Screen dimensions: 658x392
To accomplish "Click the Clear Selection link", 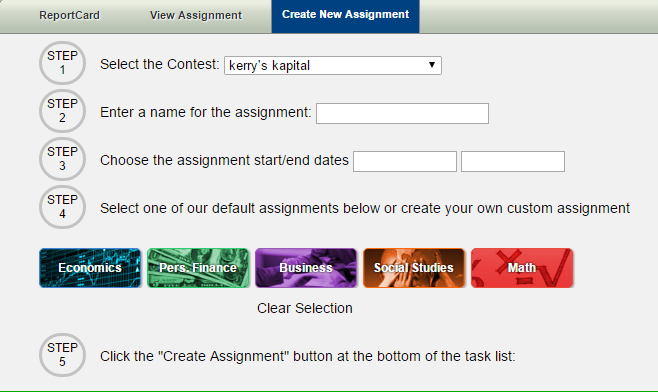I will click(305, 308).
